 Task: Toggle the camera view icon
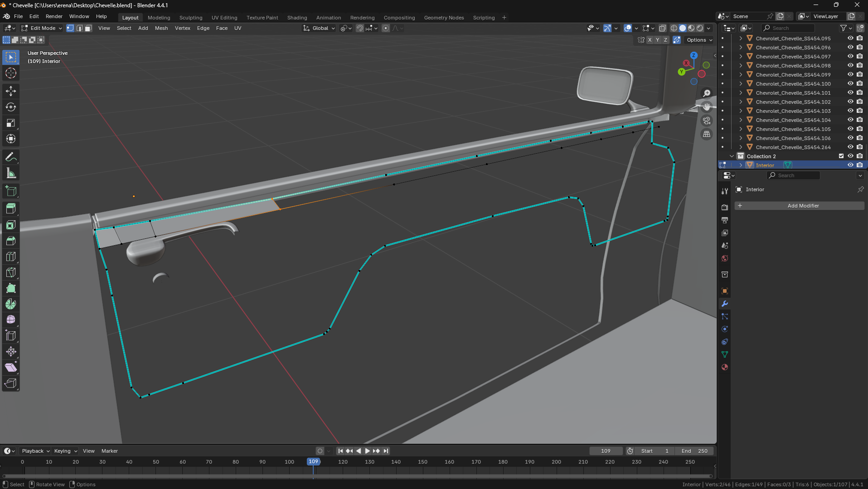tap(707, 121)
